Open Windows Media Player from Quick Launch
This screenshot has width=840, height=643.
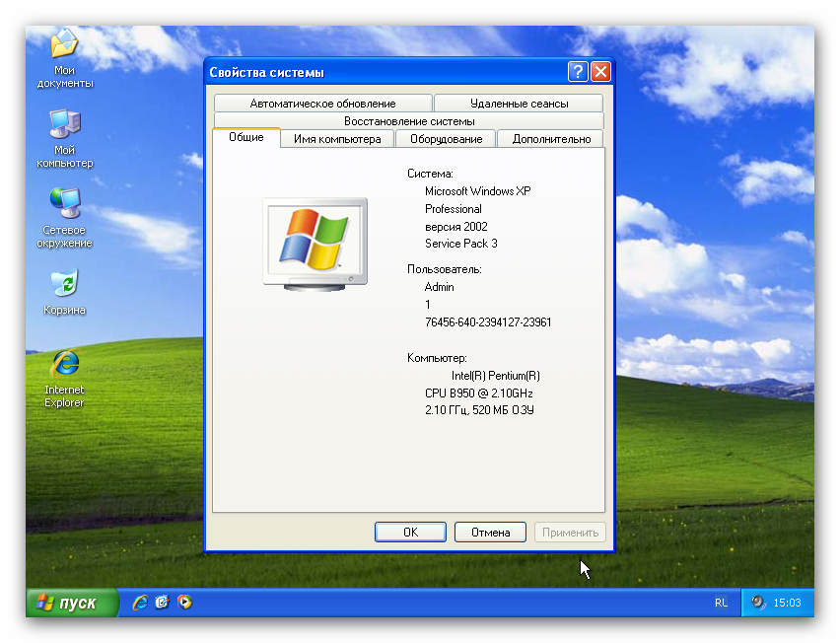click(x=183, y=603)
